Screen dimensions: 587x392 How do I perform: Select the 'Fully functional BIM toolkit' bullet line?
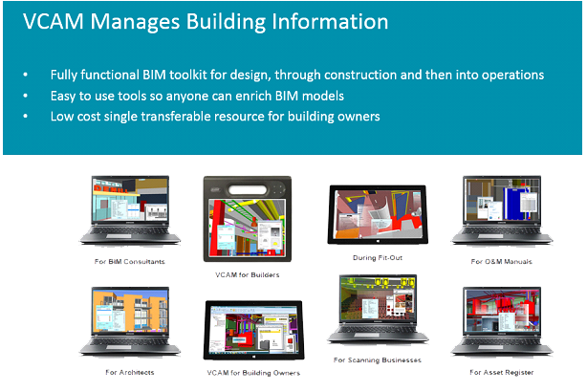point(297,75)
